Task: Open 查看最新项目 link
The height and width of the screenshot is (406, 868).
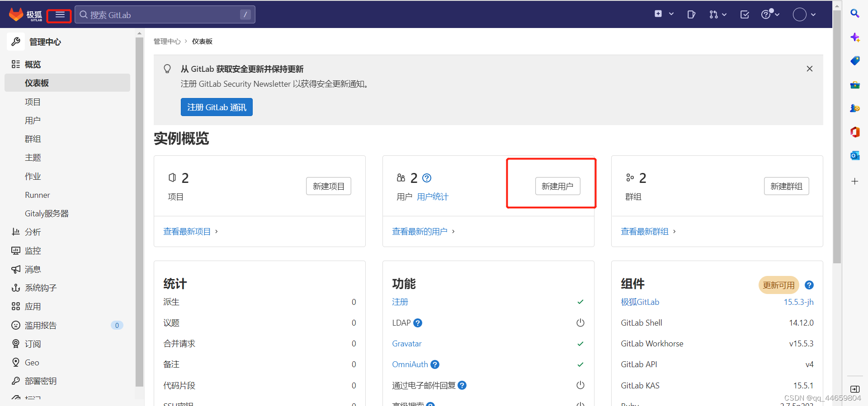Action: [187, 232]
